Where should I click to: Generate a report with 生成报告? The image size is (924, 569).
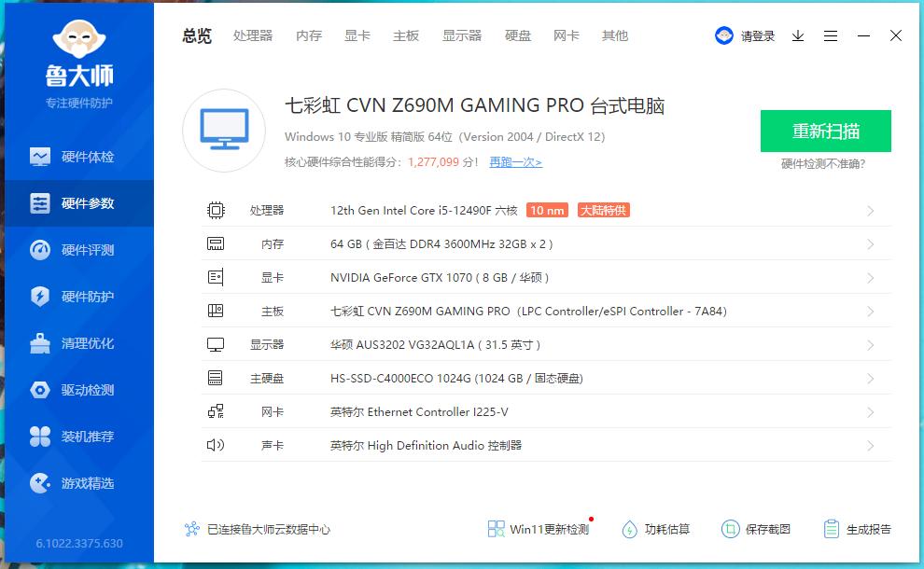pyautogui.click(x=857, y=529)
